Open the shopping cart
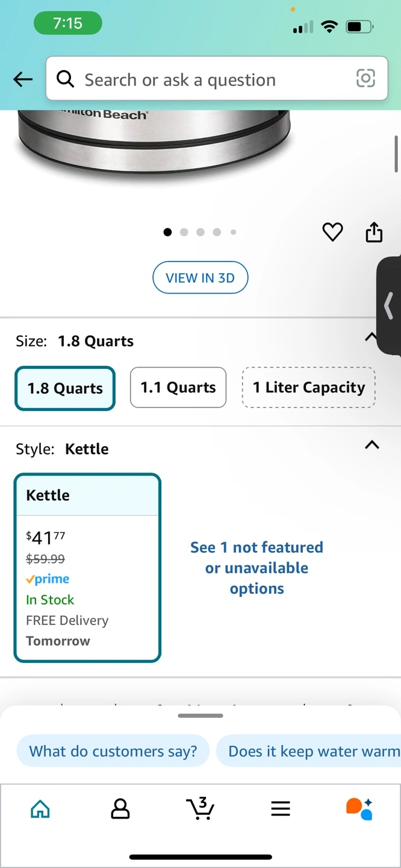401x868 pixels. 200,808
